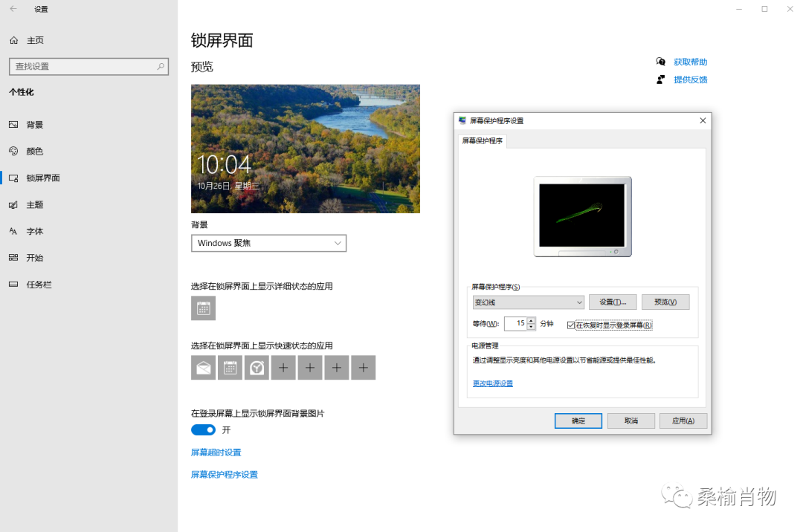Expand the 变幻线 screensaver dropdown

click(x=528, y=302)
